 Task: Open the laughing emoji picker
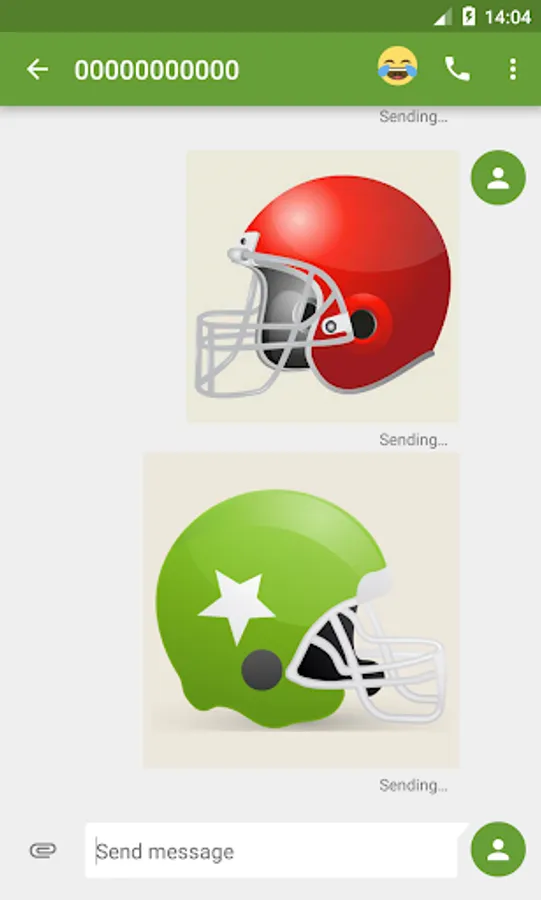[397, 67]
